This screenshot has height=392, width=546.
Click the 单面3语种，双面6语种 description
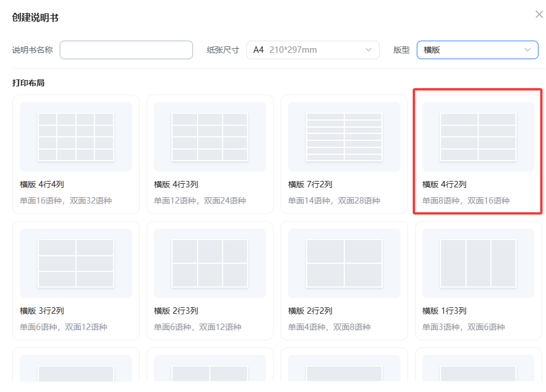pyautogui.click(x=464, y=327)
